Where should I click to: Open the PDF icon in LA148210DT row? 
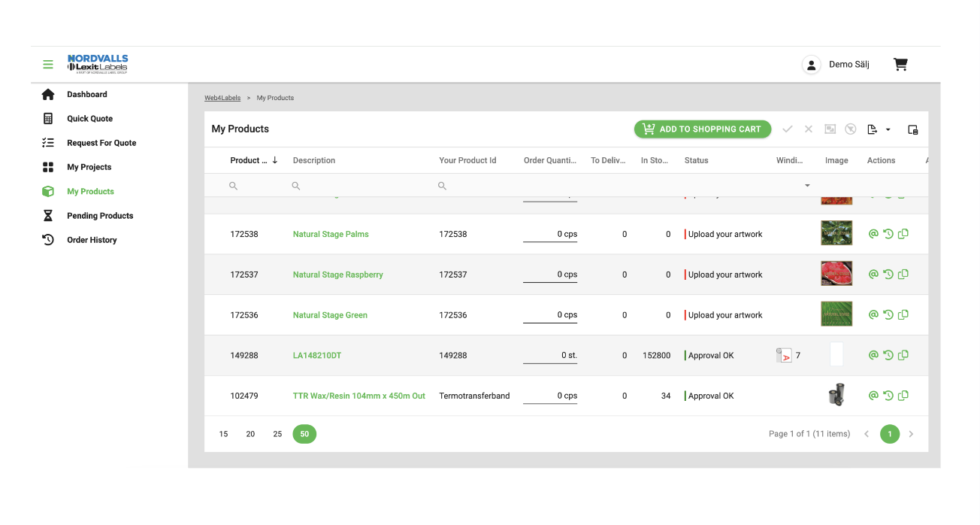coord(784,355)
